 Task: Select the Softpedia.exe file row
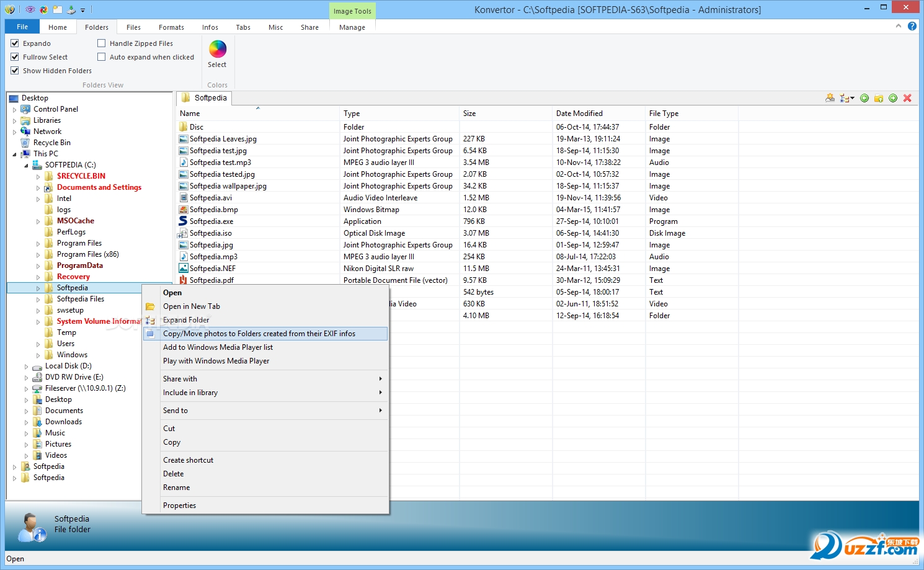click(x=211, y=221)
